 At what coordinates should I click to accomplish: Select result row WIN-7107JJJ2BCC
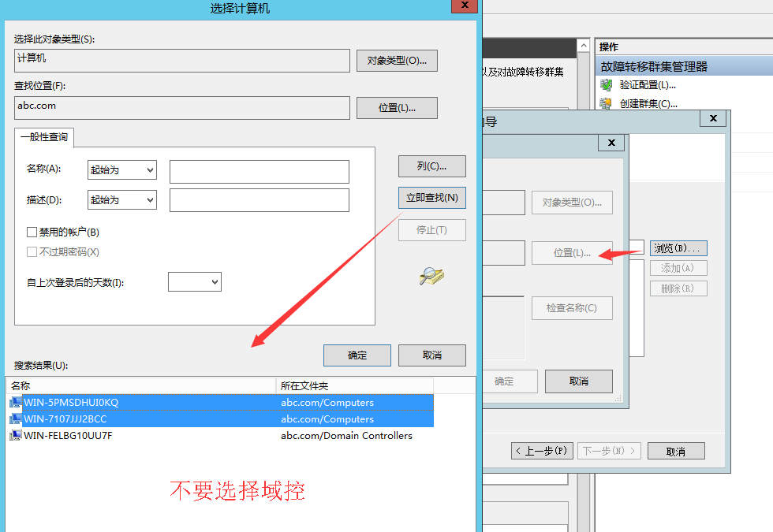pyautogui.click(x=221, y=419)
